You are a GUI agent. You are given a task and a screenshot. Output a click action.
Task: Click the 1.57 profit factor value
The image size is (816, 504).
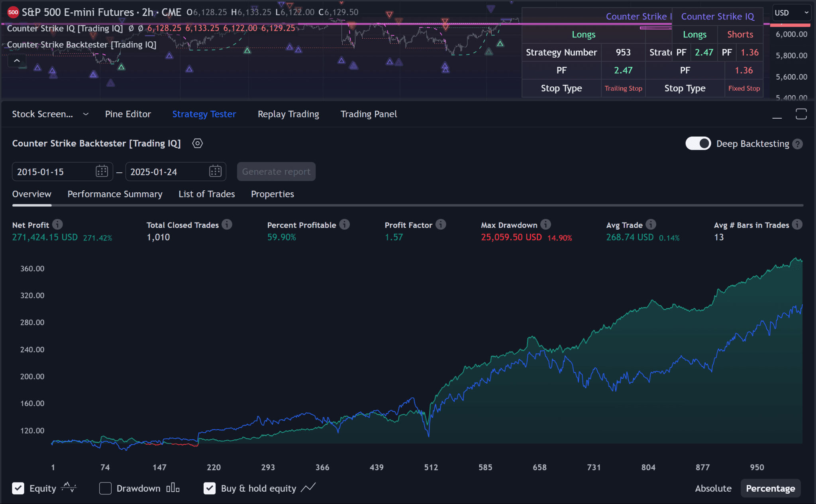[394, 237]
